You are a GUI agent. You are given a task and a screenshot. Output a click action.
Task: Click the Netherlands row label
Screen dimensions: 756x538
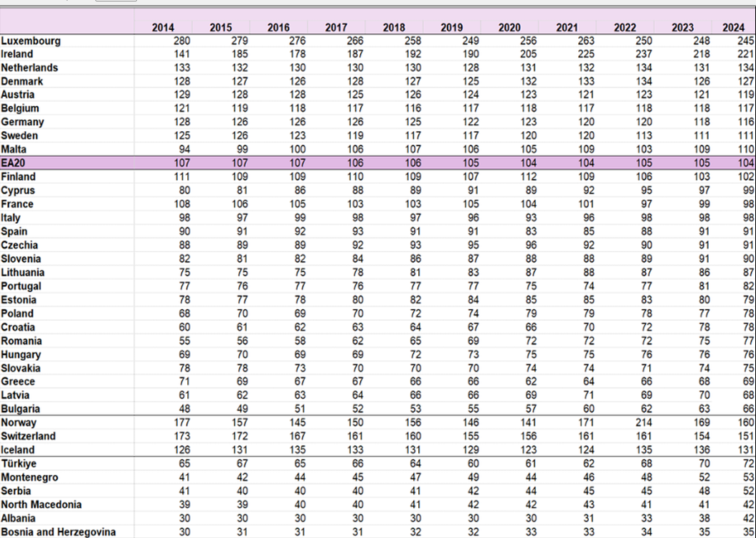[x=29, y=68]
